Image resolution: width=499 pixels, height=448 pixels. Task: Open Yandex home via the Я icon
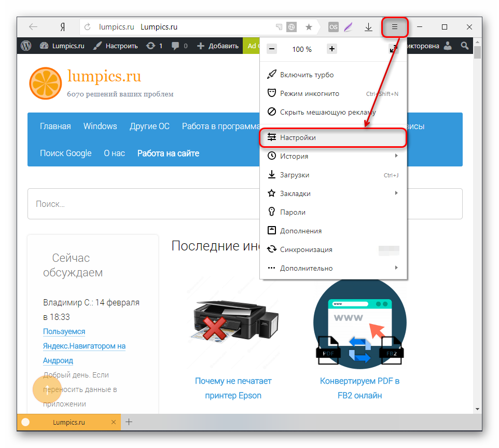pos(63,27)
